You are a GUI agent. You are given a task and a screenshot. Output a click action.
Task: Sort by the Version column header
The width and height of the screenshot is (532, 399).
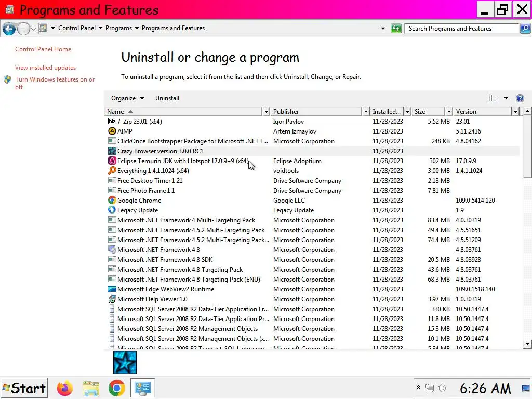click(x=483, y=111)
